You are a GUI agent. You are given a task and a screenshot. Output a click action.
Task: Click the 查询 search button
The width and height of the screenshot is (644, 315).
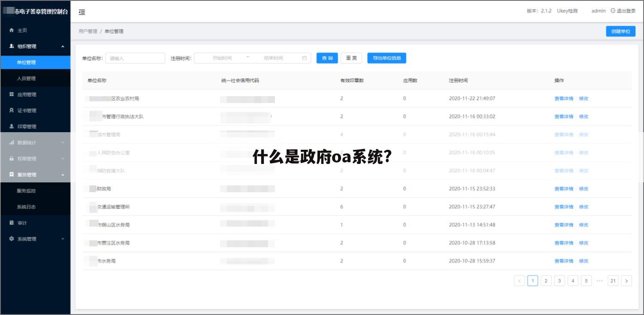coord(327,58)
